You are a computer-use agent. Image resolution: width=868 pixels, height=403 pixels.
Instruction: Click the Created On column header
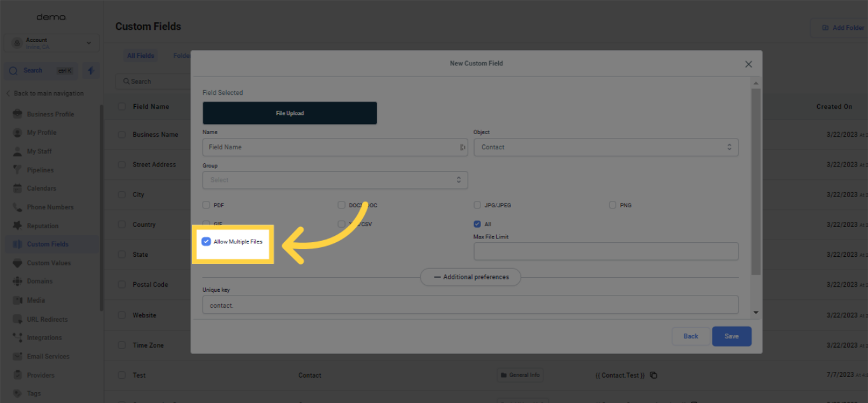[x=834, y=107]
